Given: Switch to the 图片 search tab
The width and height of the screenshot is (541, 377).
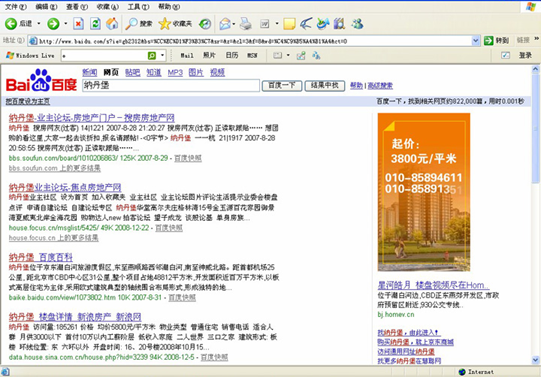Looking at the screenshot, I should (x=196, y=72).
